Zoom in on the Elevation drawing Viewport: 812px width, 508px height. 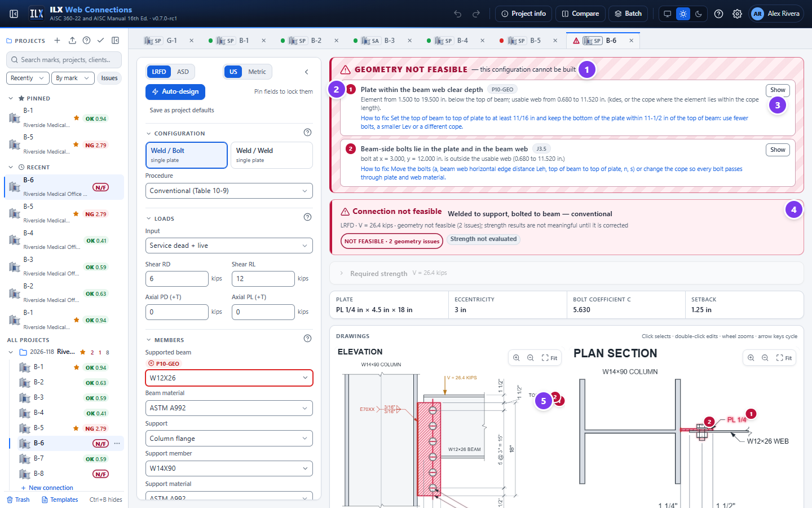517,358
